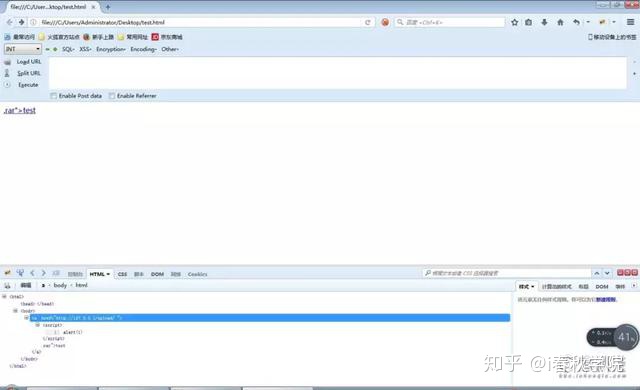Open a new tab with the plus button
Viewport: 640px width, 390px height.
point(108,7)
